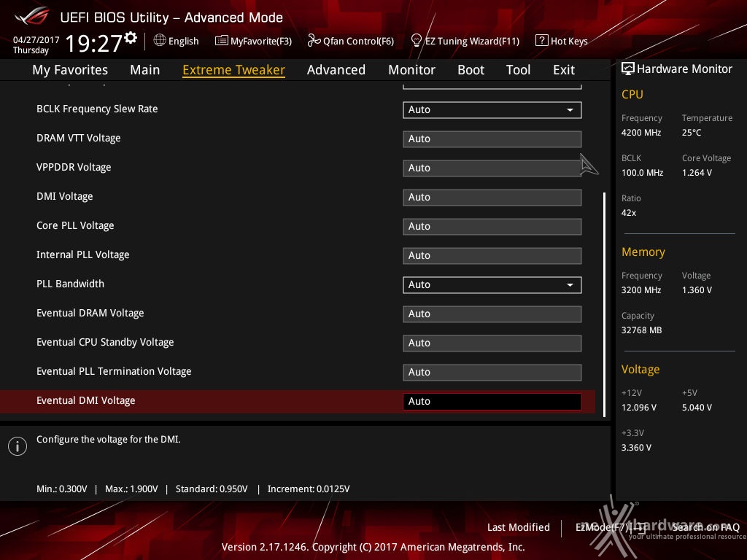
Task: Click the VPPDDR Voltage input field
Action: click(x=492, y=168)
